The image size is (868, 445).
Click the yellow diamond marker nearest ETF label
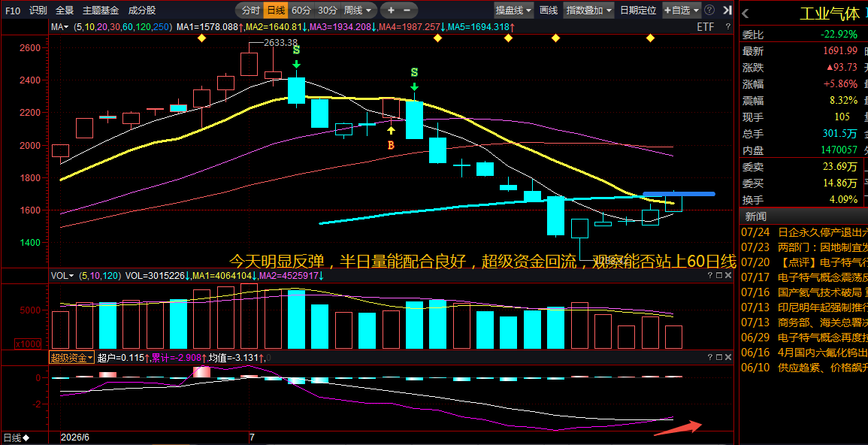click(651, 38)
